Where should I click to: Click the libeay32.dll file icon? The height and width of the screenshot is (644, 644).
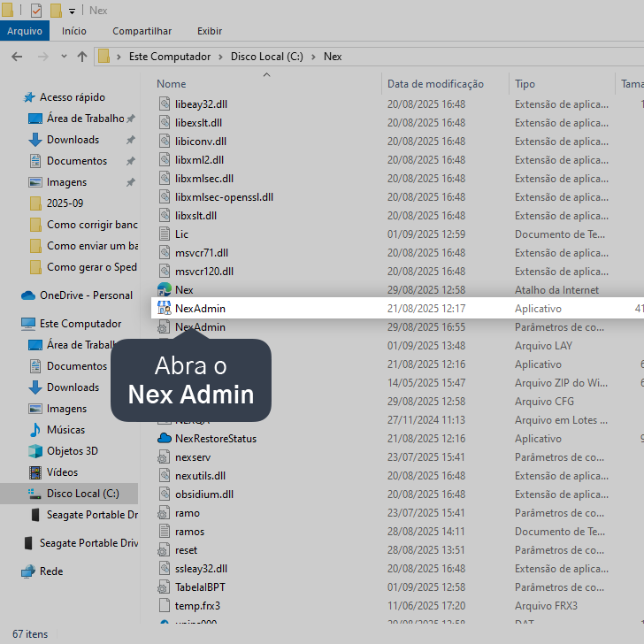[165, 103]
